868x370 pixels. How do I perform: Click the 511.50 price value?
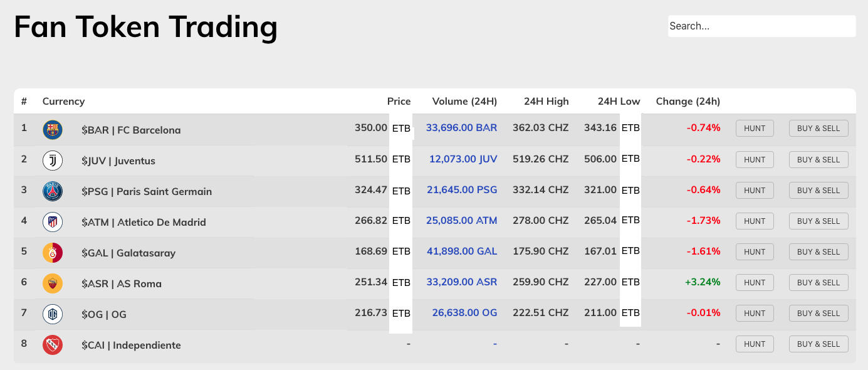[371, 159]
